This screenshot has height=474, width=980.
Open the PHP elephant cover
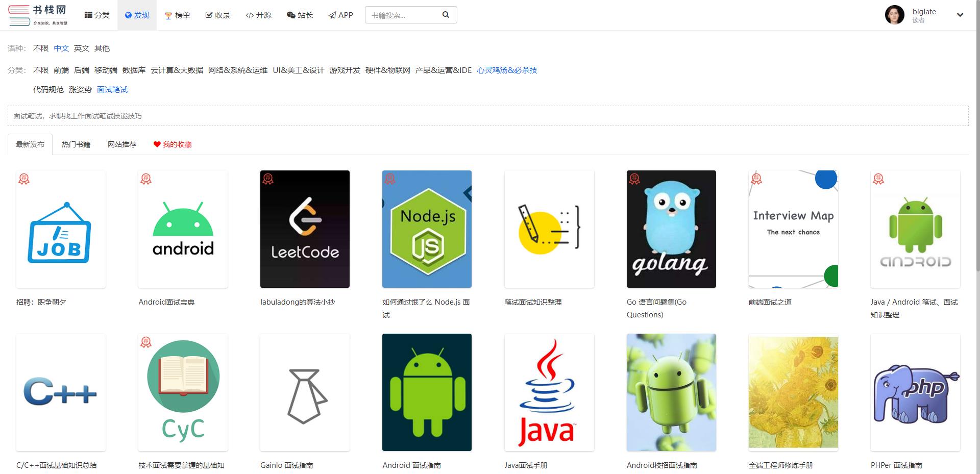point(915,392)
